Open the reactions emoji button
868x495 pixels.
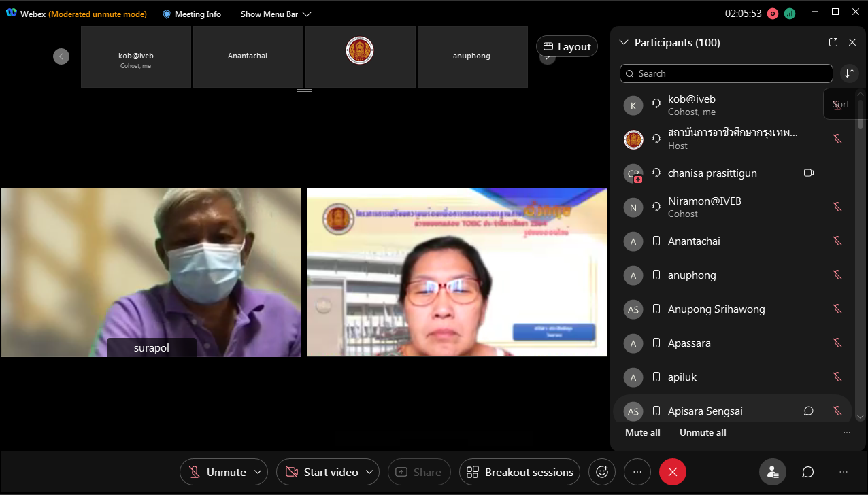tap(602, 472)
